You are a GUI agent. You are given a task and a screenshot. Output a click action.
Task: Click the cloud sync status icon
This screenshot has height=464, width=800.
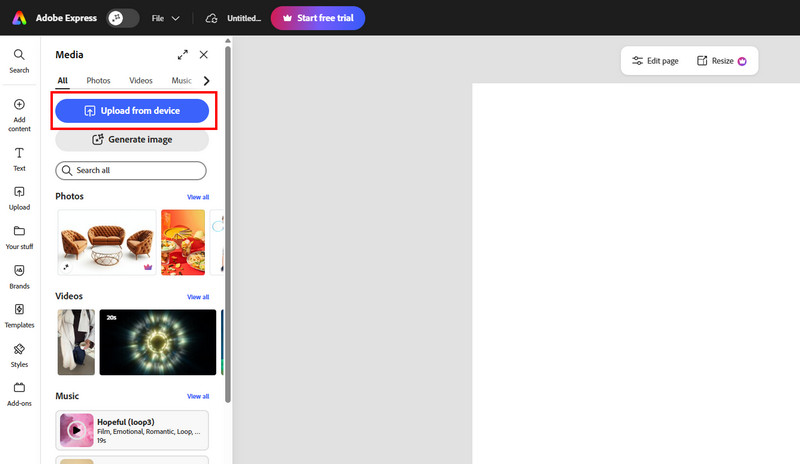211,18
